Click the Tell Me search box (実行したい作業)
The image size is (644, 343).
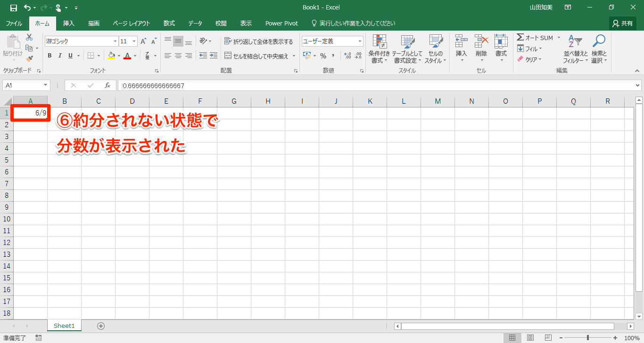tap(354, 23)
